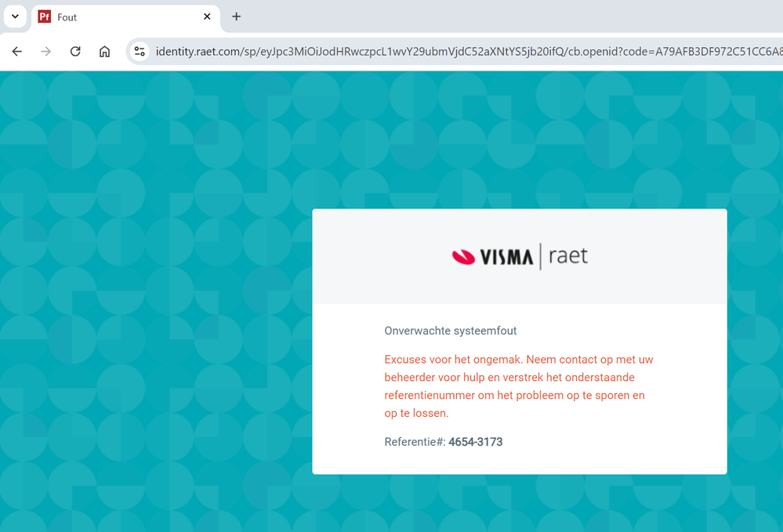Select the Fout browser tab
783x532 pixels.
pos(125,17)
